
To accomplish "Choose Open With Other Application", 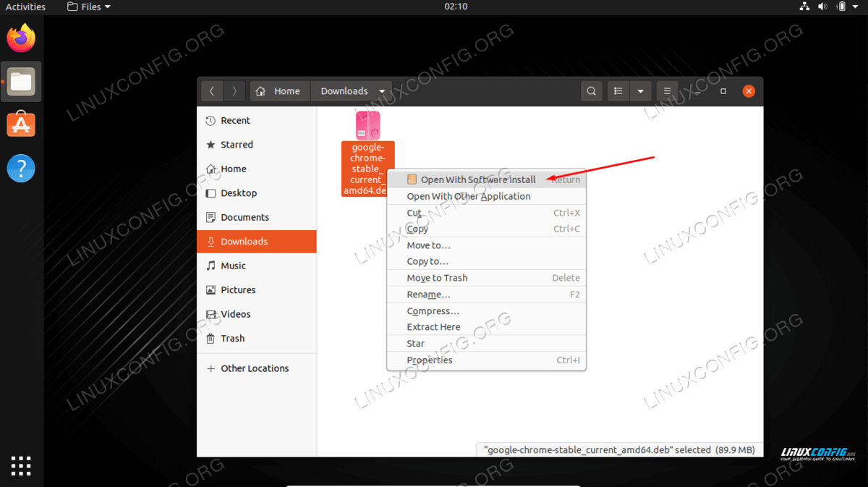I will pyautogui.click(x=486, y=196).
